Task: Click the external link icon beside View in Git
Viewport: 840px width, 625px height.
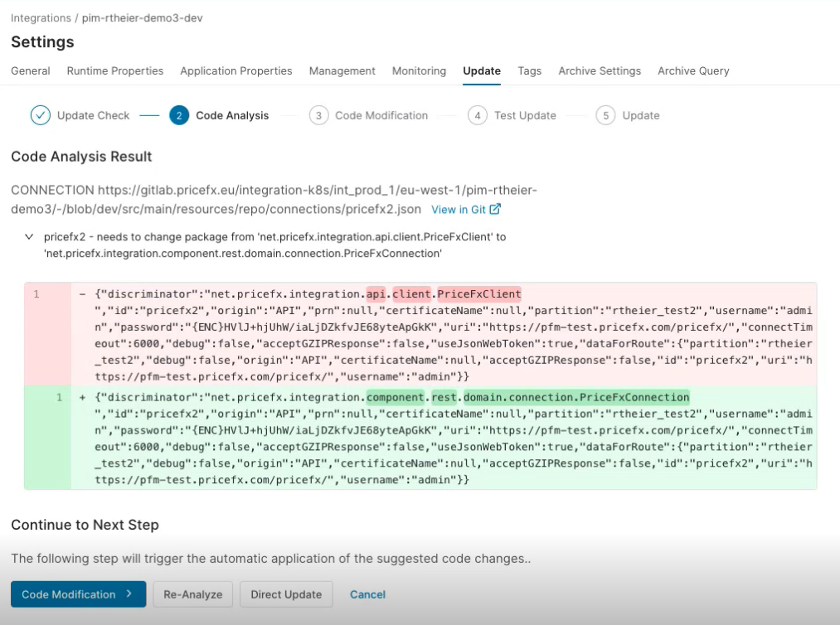Action: (495, 210)
